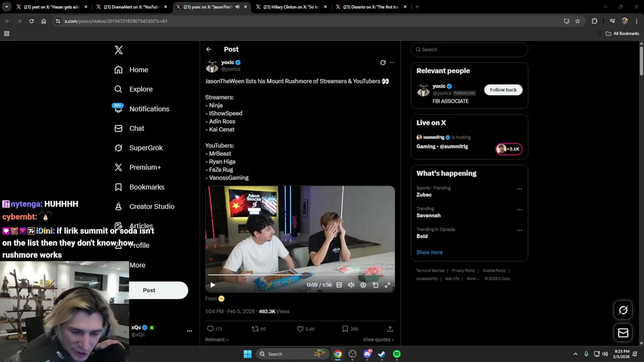Click yoxic's profile avatar on the post
The height and width of the screenshot is (362, 644).
[212, 66]
